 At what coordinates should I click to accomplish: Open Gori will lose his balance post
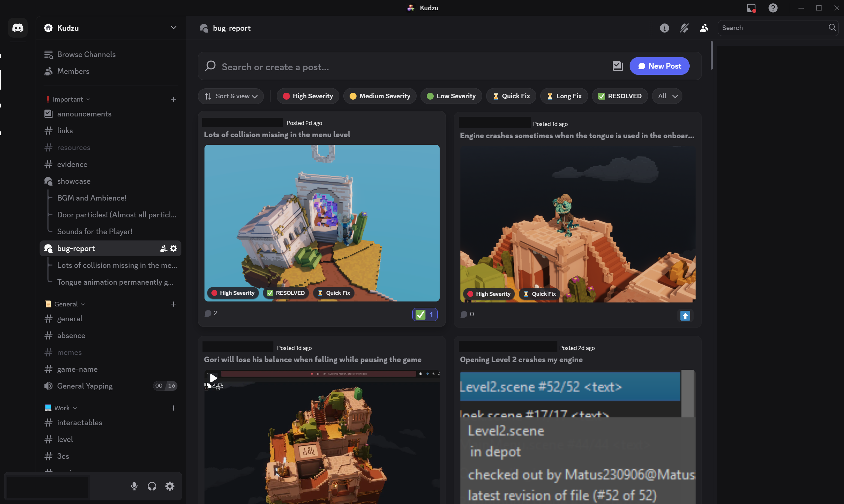pos(312,360)
